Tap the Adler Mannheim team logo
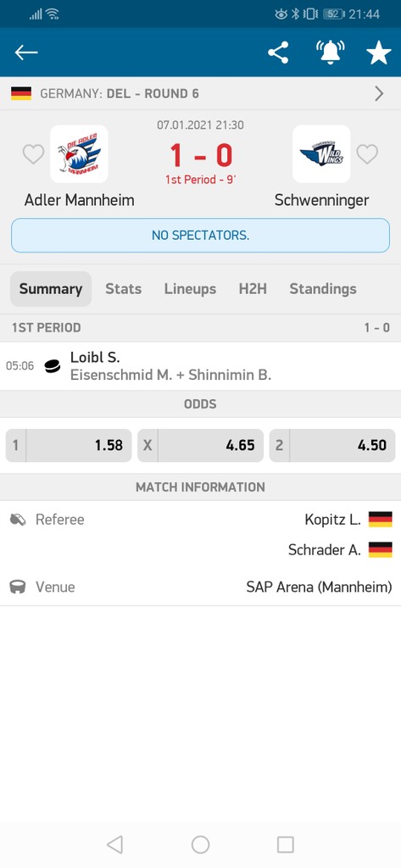This screenshot has height=868, width=401. [79, 154]
